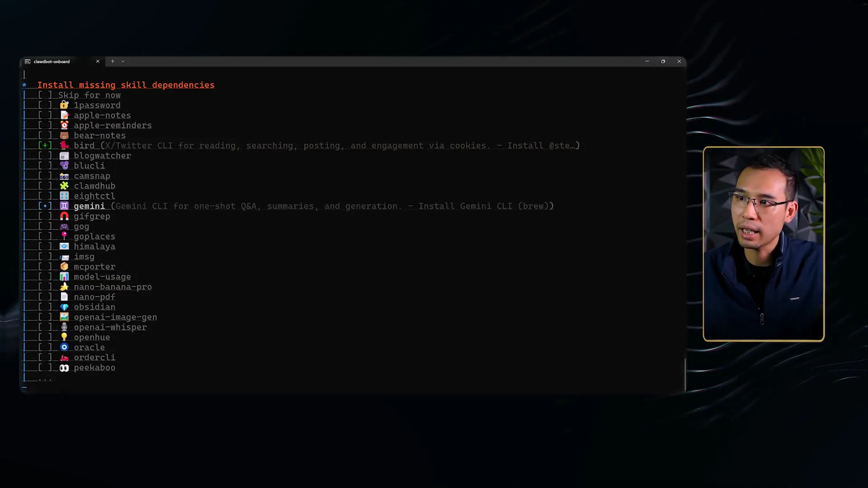The height and width of the screenshot is (488, 868).
Task: Click the banana icon beside nano-banana-pro
Action: pos(64,287)
